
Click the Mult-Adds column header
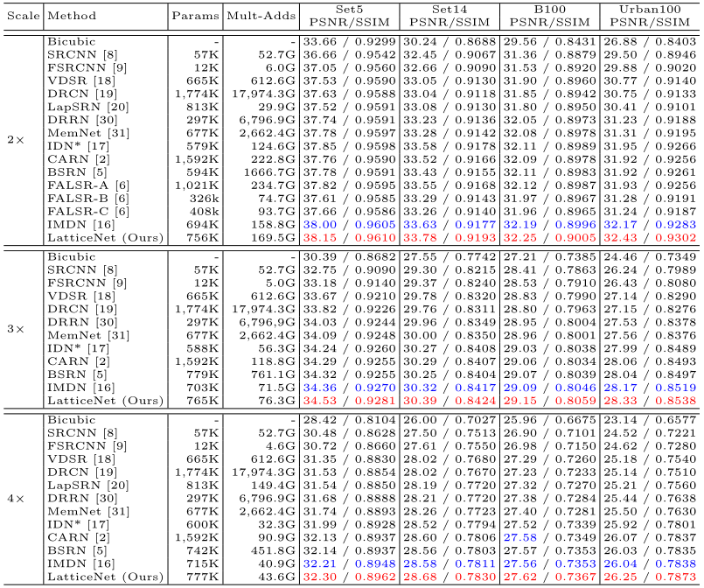point(261,16)
